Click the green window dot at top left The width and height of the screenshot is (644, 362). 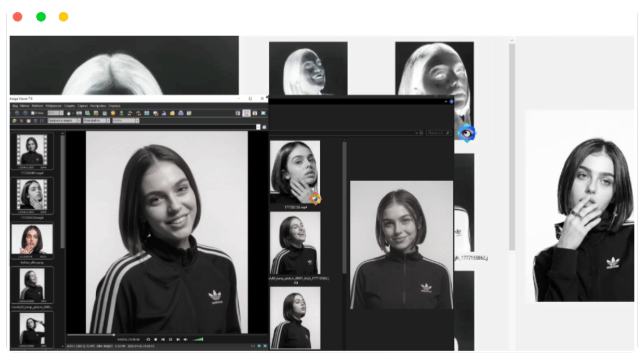pos(41,17)
